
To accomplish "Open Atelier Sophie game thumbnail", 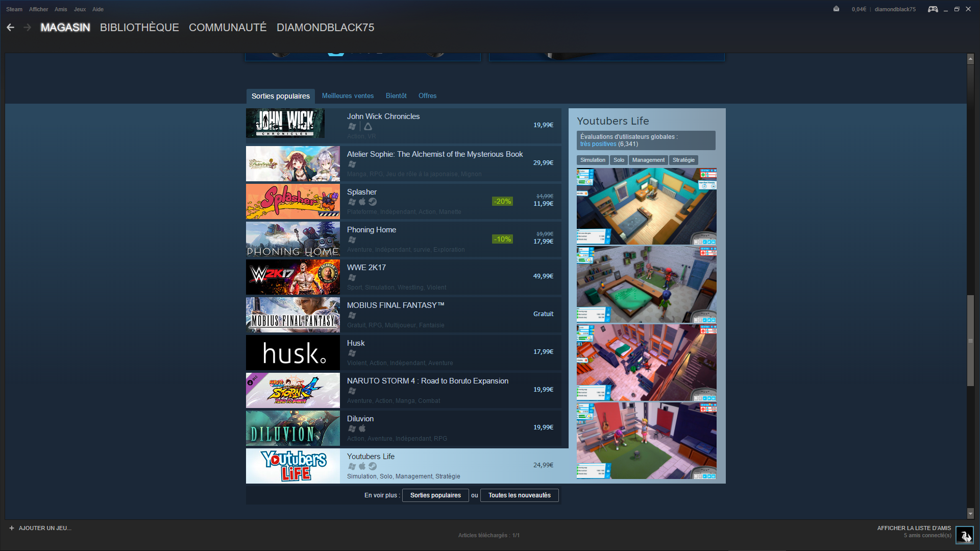I will [x=293, y=164].
